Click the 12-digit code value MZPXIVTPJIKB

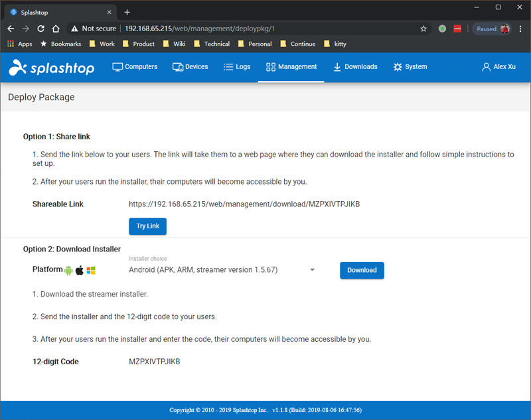pyautogui.click(x=155, y=362)
